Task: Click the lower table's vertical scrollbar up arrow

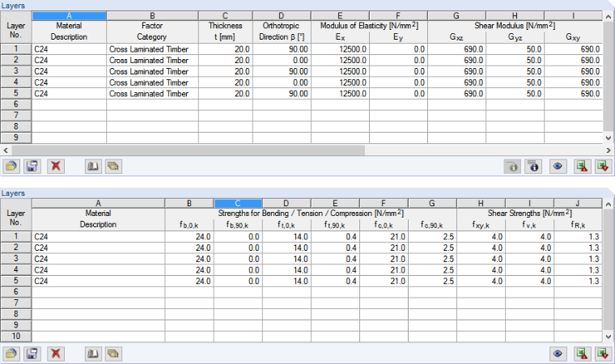Action: click(x=609, y=204)
